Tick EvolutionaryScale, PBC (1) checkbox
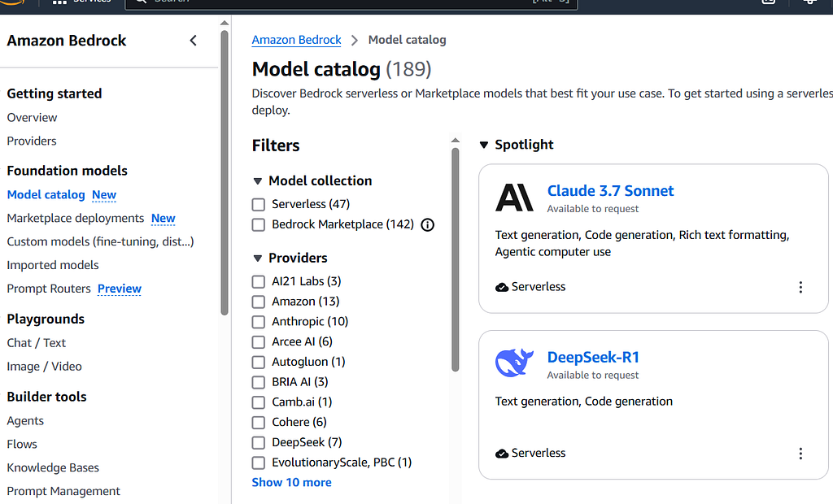This screenshot has width=833, height=504. (259, 463)
